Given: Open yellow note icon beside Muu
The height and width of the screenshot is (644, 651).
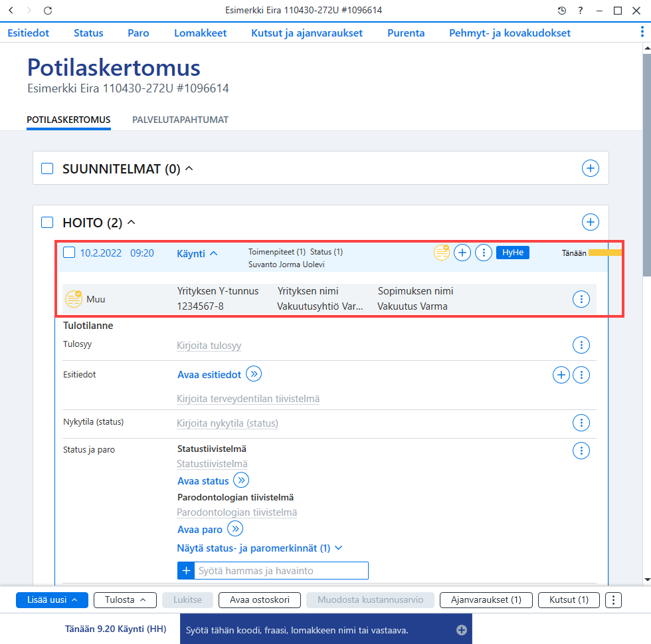Looking at the screenshot, I should point(74,298).
